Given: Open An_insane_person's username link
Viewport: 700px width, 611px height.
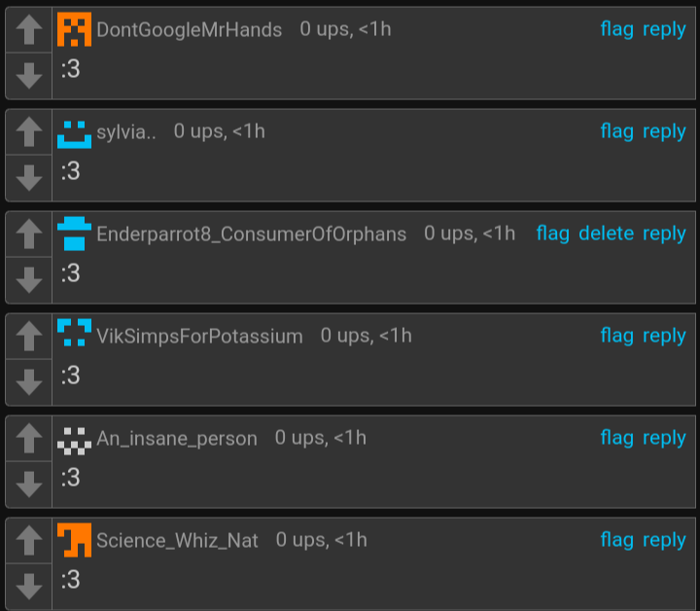Looking at the screenshot, I should 177,439.
